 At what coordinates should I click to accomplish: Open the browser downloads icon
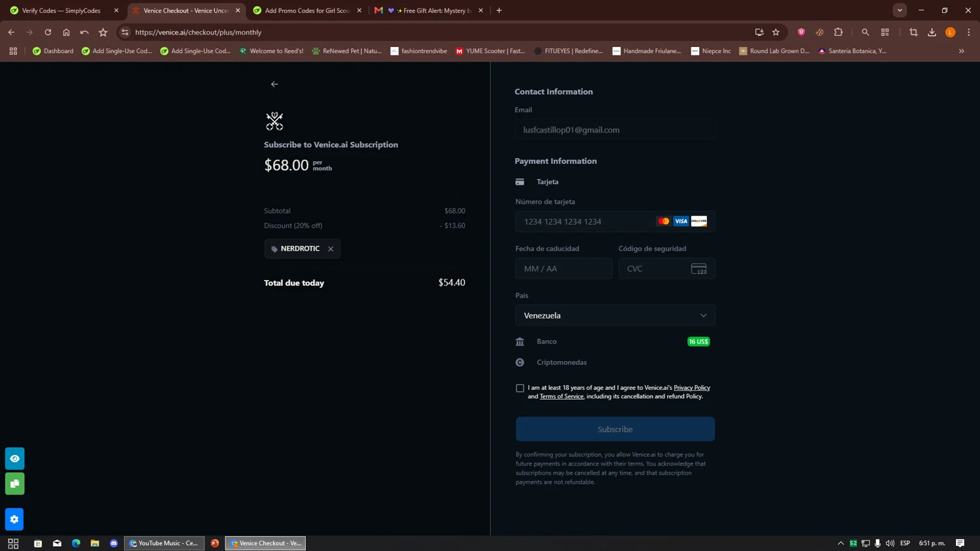coord(932,32)
